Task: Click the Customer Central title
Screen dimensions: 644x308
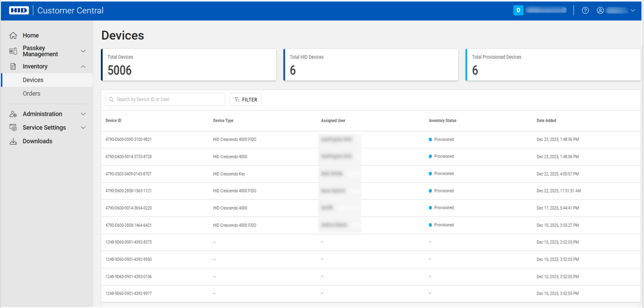Action: [x=70, y=10]
